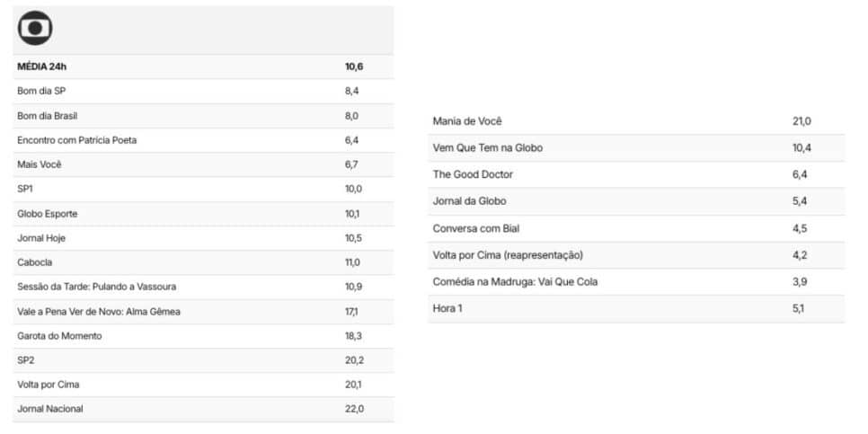Open Encontro com Patrícia Poeta row

tap(203, 140)
